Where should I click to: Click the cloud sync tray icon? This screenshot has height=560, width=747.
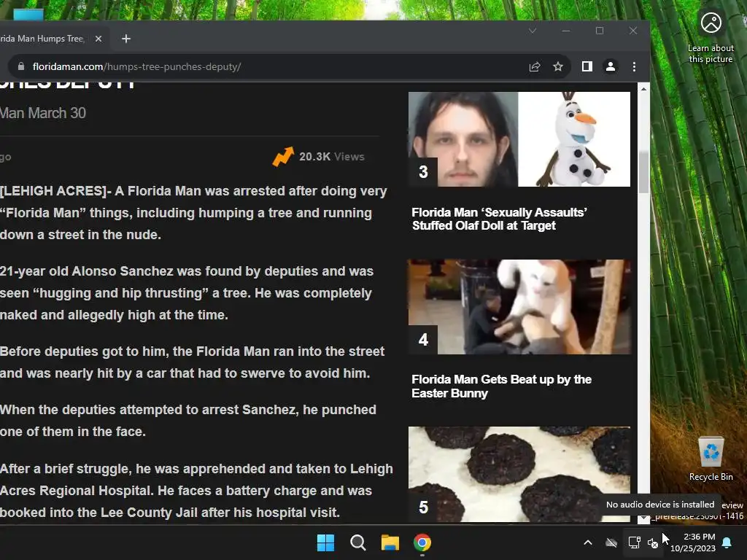pyautogui.click(x=611, y=542)
